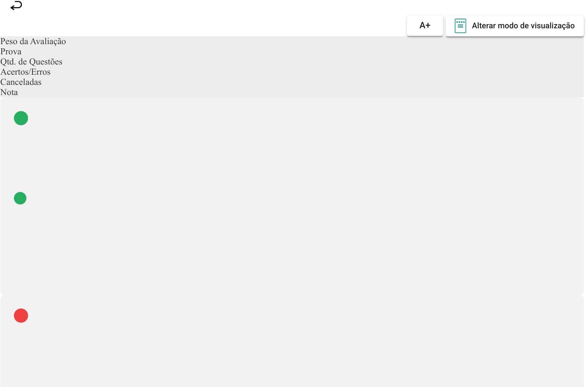
Task: Click the divider between the two cards
Action: tap(292, 295)
